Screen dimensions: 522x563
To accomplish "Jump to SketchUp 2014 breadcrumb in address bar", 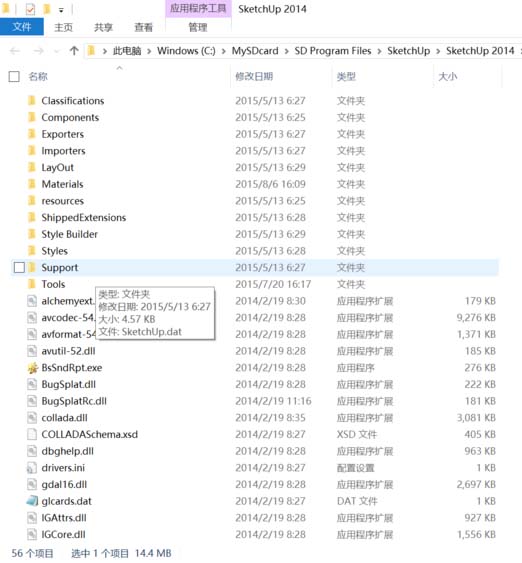I will [480, 51].
